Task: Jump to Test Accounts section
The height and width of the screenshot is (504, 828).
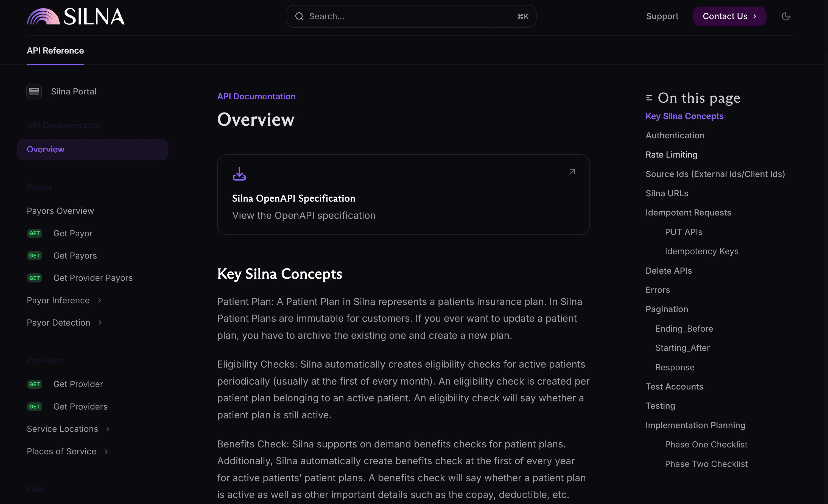Action: [x=675, y=387]
